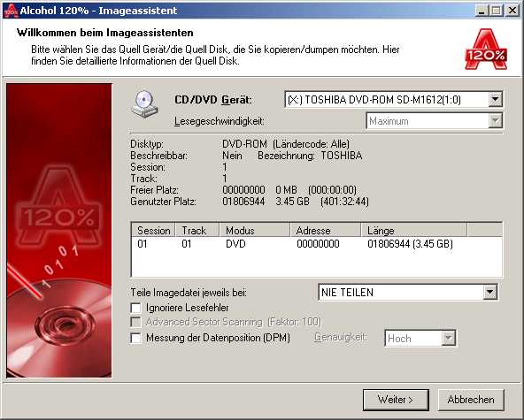Select the DVD mode cell in track row
Image resolution: width=524 pixels, height=420 pixels.
coord(235,244)
